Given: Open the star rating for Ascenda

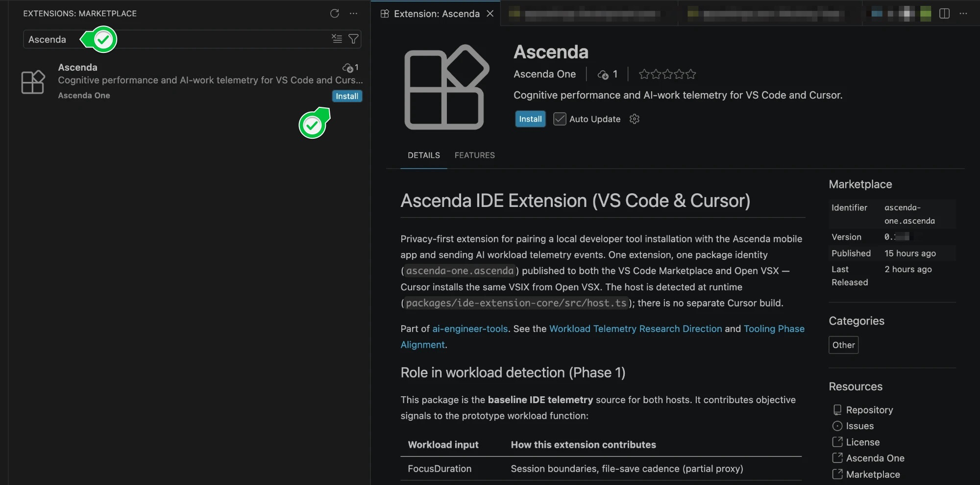Looking at the screenshot, I should (x=667, y=74).
